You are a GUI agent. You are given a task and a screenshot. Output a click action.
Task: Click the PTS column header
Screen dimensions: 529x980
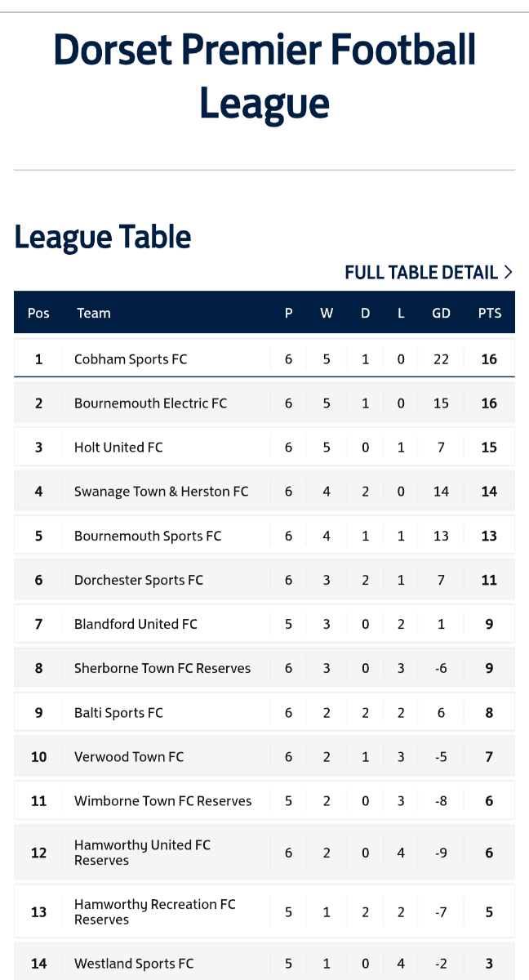click(x=490, y=313)
